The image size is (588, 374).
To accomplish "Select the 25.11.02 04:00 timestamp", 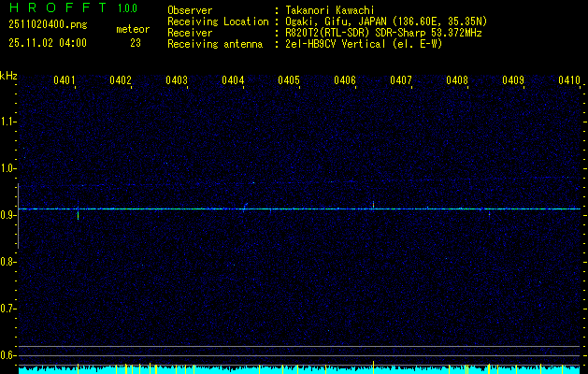I will [47, 42].
